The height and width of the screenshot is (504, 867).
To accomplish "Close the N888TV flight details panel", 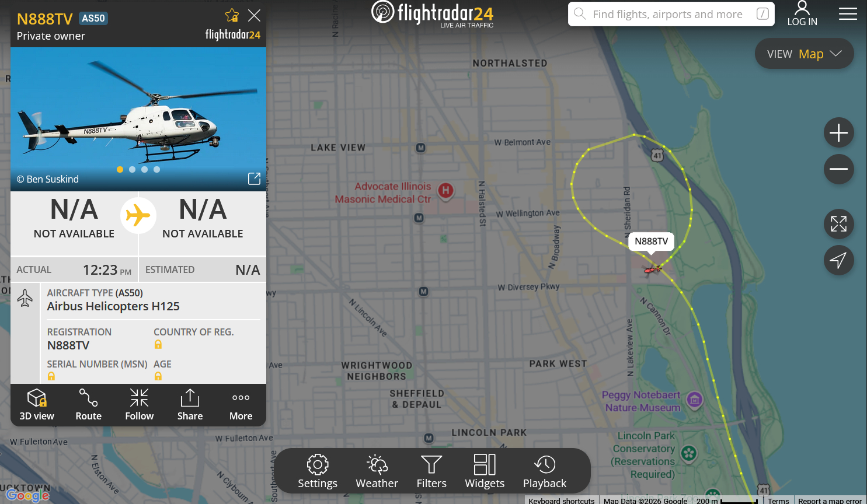I will (254, 15).
